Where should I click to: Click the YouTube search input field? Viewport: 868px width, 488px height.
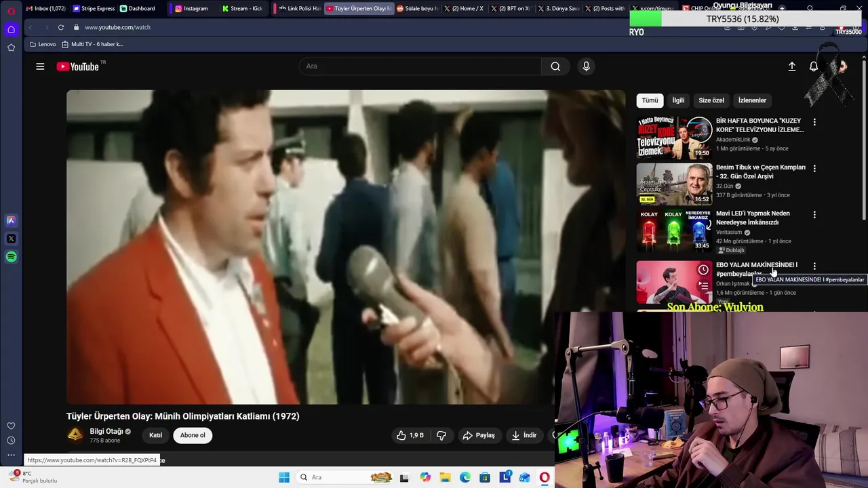tap(420, 66)
